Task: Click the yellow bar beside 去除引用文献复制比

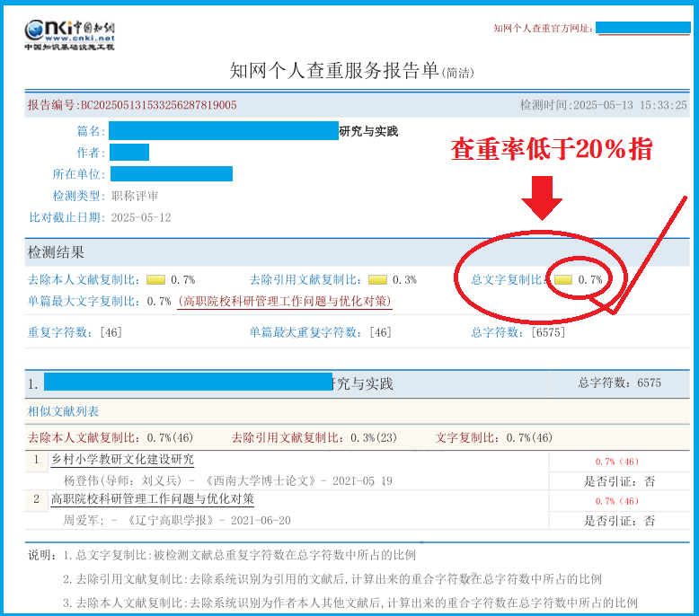Action: tap(377, 280)
